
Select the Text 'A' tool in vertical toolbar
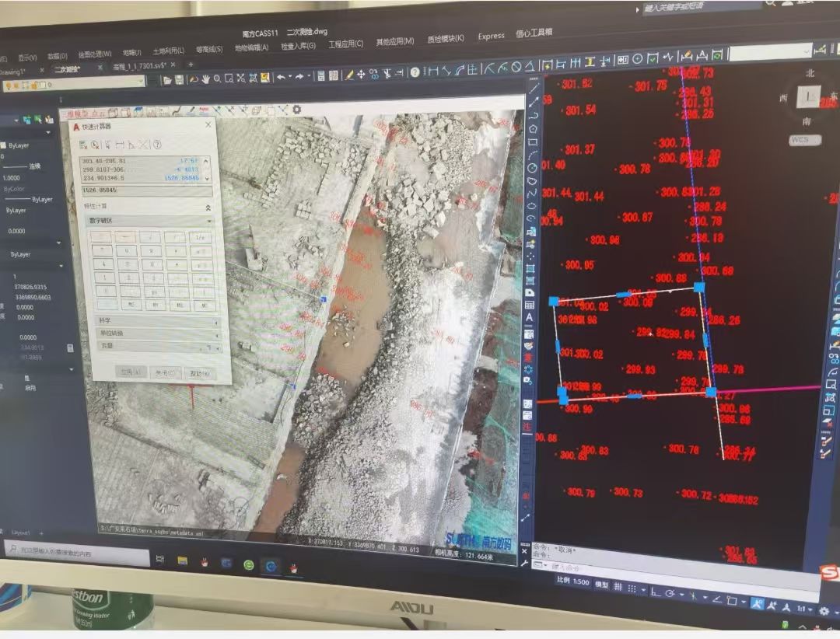(530, 318)
